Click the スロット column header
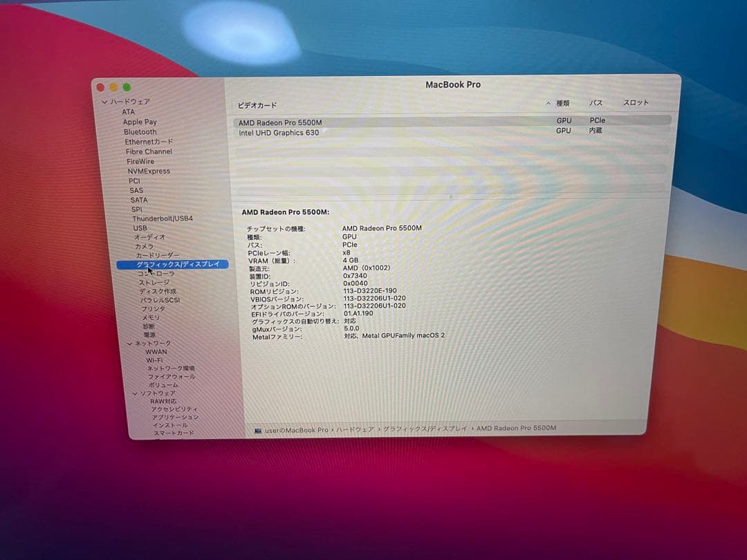The image size is (747, 560). click(636, 102)
